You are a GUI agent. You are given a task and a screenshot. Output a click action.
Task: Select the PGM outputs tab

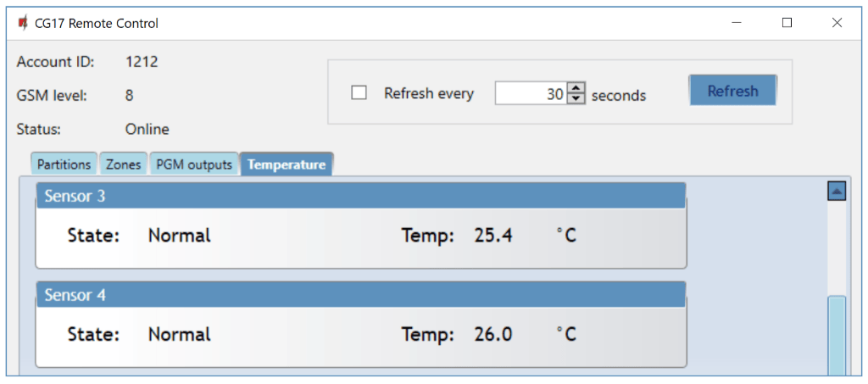pyautogui.click(x=194, y=164)
